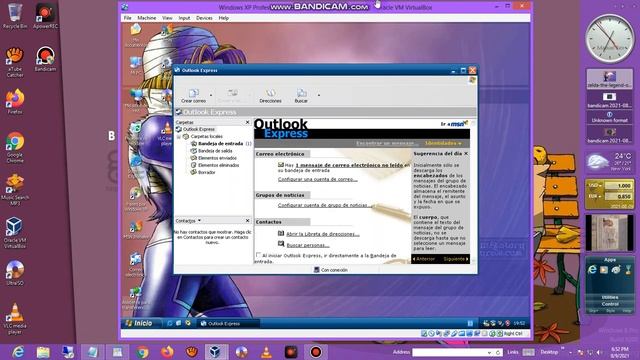Select the Outlook Express root folder
Image resolution: width=640 pixels, height=360 pixels.
[x=198, y=129]
